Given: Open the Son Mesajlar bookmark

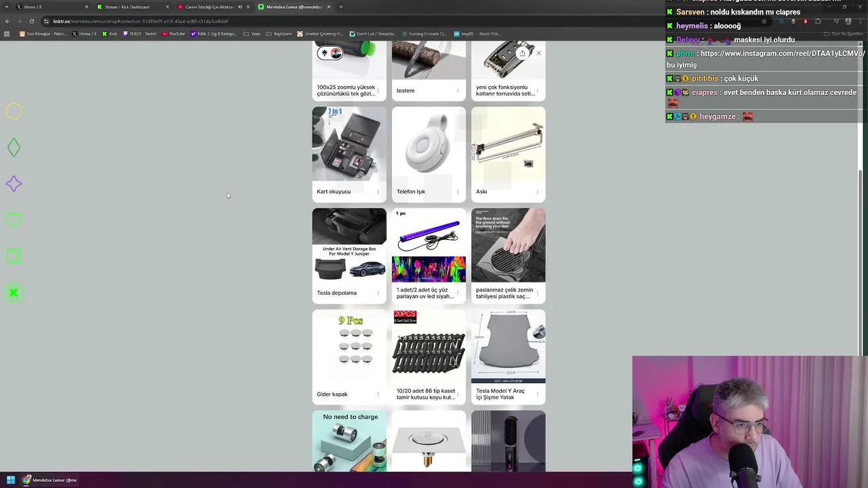Looking at the screenshot, I should (43, 34).
